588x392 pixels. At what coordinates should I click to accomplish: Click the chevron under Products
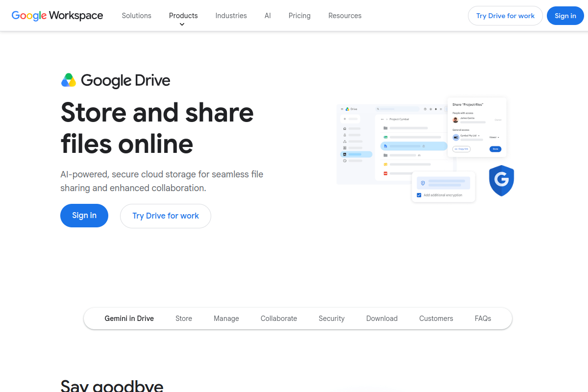[182, 24]
